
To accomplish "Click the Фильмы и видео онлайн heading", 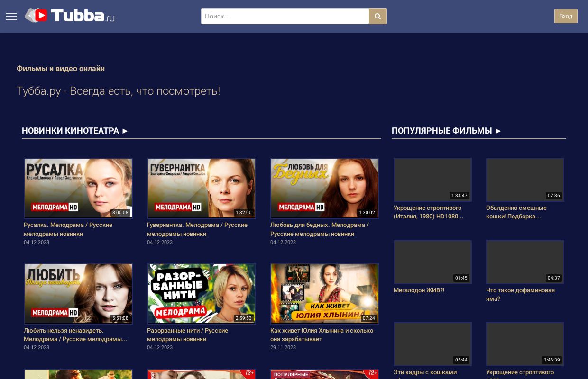I will [61, 69].
